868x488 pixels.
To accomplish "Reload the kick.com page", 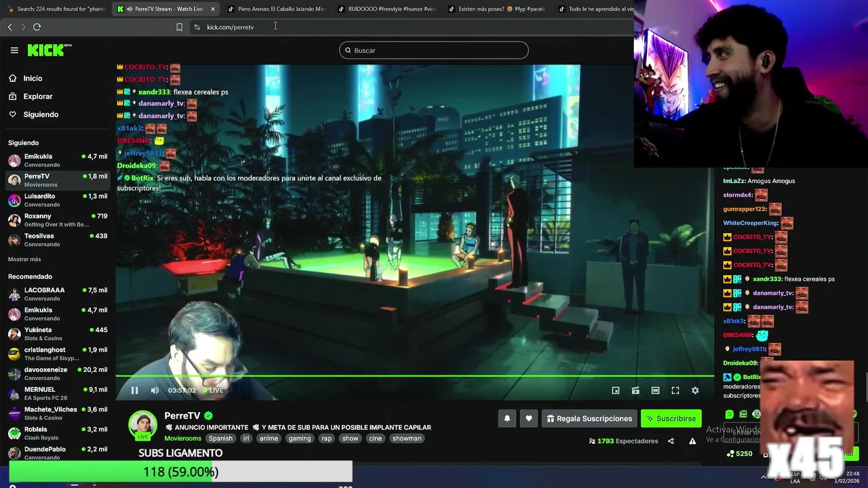I will (37, 27).
